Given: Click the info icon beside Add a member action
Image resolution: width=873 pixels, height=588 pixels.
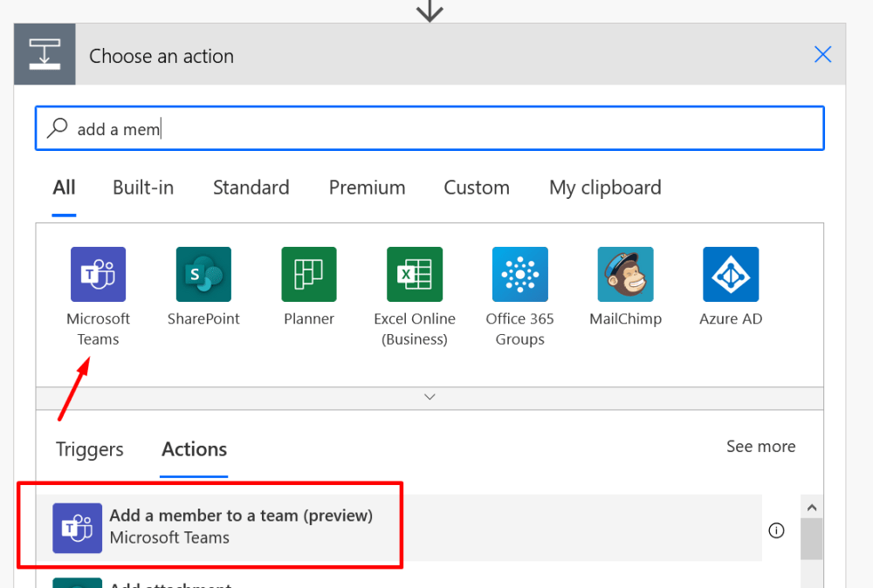Looking at the screenshot, I should coord(776,530).
